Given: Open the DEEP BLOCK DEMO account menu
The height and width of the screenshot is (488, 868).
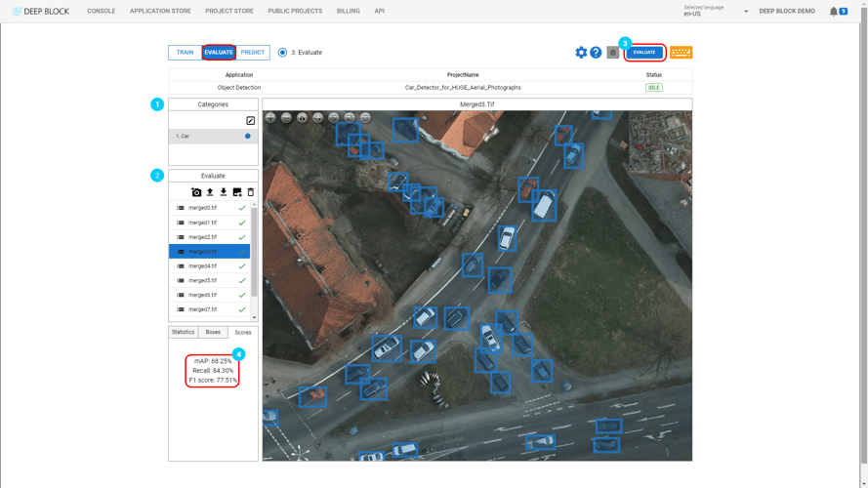Looking at the screenshot, I should pos(787,11).
